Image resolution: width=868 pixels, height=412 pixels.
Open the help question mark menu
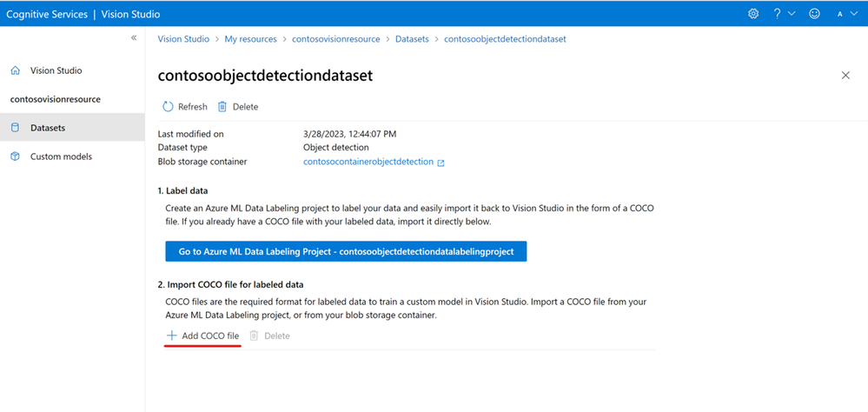[x=784, y=14]
